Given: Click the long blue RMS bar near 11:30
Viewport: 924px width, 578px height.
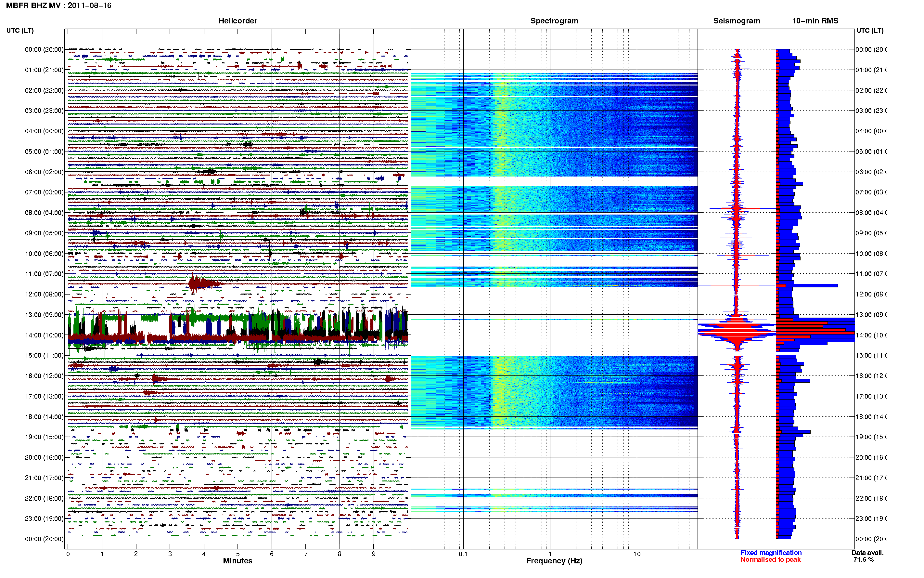Looking at the screenshot, I should pos(807,285).
